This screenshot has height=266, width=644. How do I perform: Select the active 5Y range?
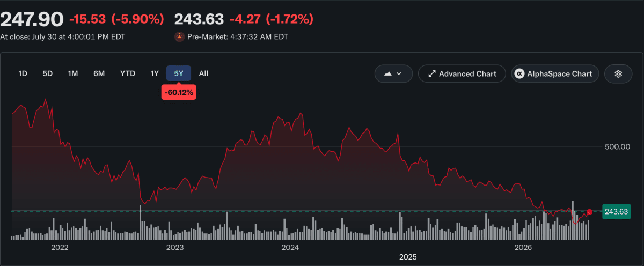click(179, 73)
